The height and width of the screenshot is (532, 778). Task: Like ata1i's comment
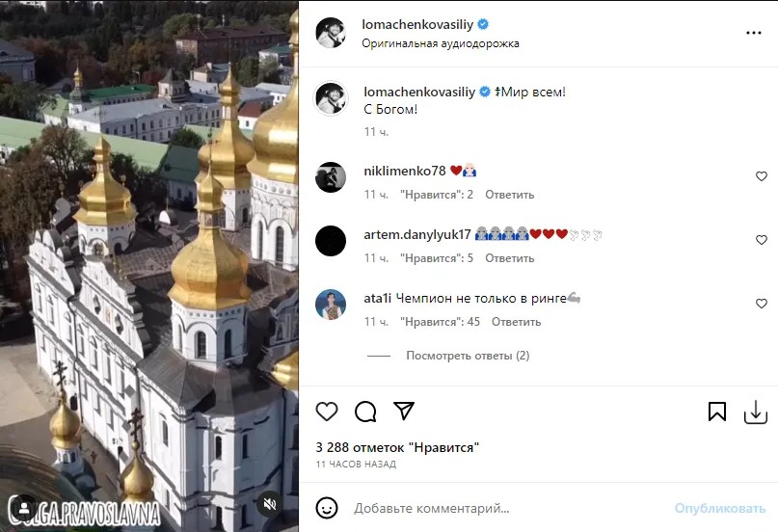point(761,304)
